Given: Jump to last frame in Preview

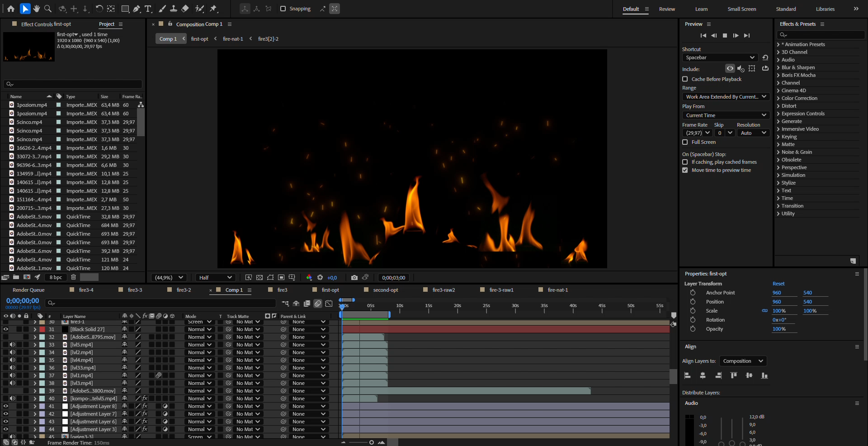Looking at the screenshot, I should tap(747, 35).
